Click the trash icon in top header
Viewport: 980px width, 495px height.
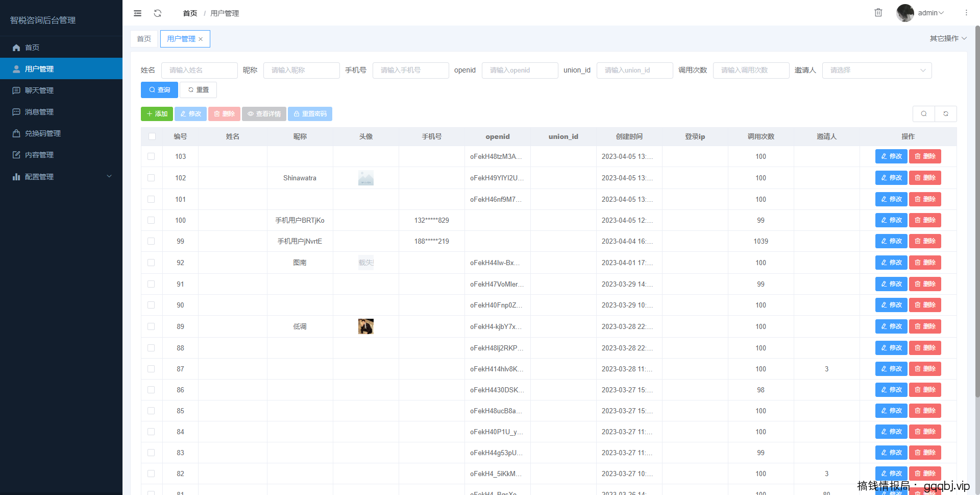click(878, 13)
